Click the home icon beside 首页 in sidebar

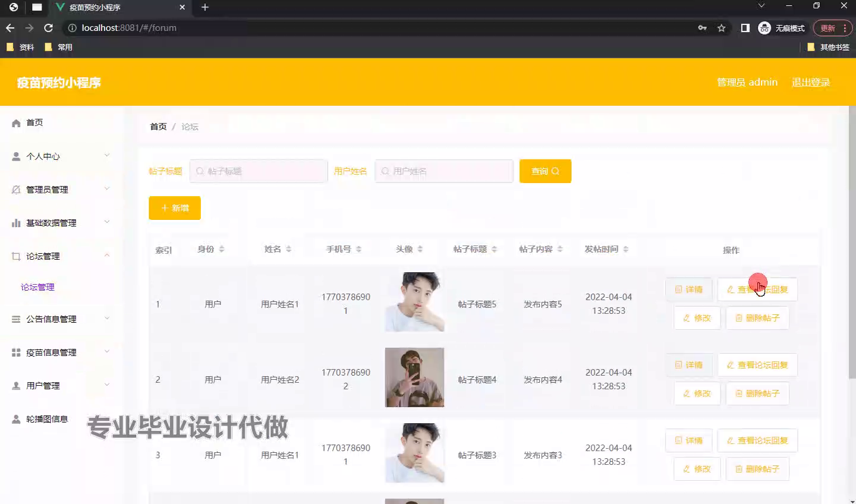pos(16,123)
